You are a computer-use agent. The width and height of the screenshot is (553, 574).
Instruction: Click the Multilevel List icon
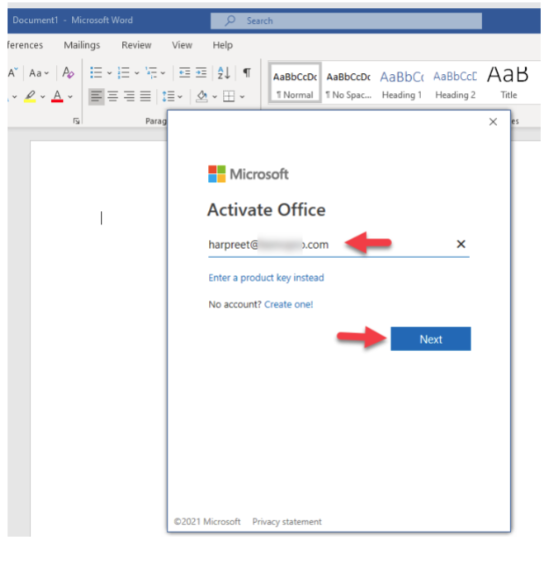click(x=151, y=72)
